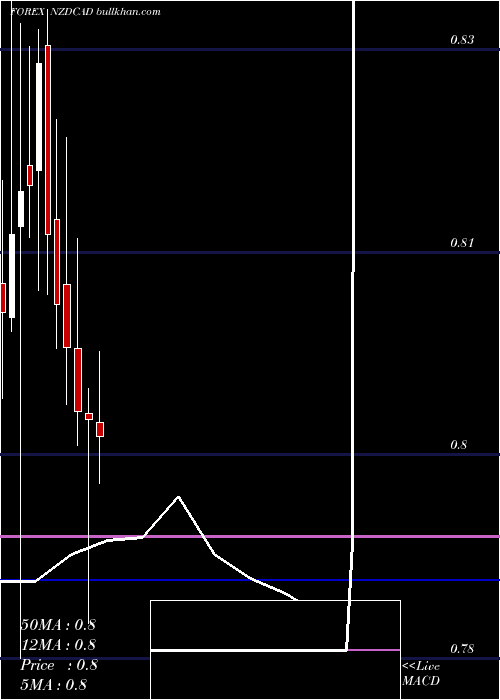
Task: Click the 50MA : 0.8 readout
Action: [x=58, y=625]
